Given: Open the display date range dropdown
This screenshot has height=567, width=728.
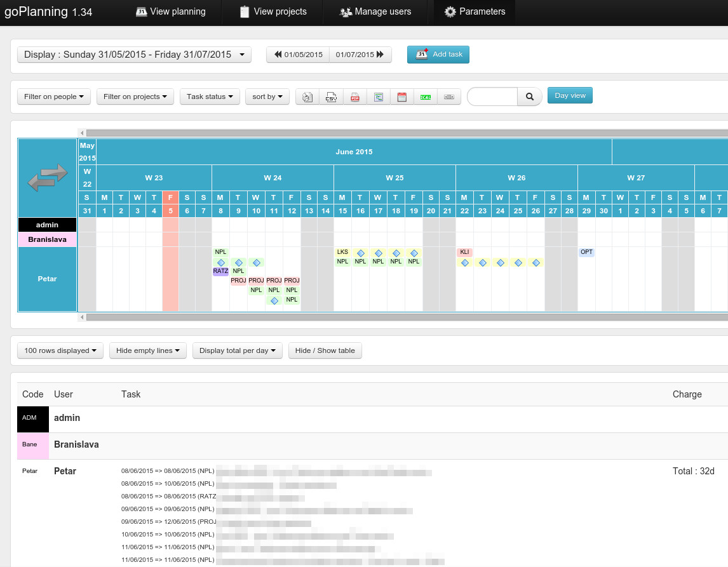Looking at the screenshot, I should click(134, 55).
